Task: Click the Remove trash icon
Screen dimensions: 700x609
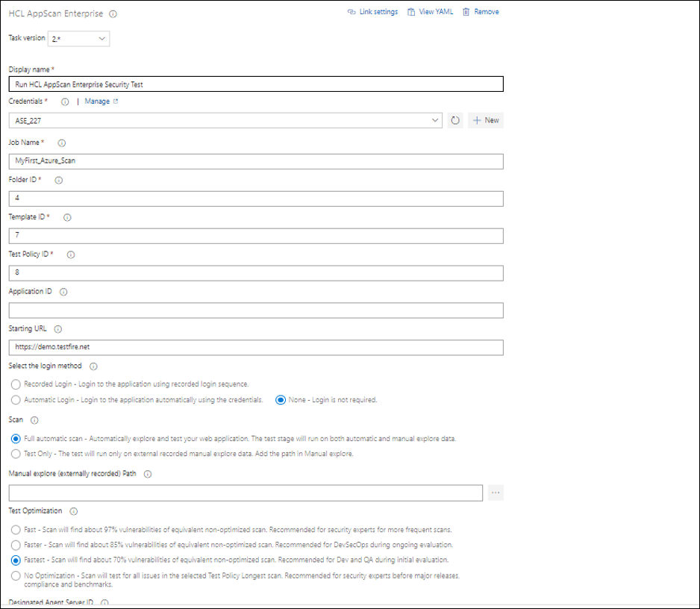Action: (466, 12)
